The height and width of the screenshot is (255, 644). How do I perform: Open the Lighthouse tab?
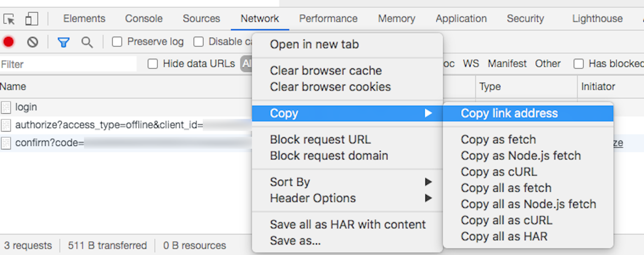[597, 19]
